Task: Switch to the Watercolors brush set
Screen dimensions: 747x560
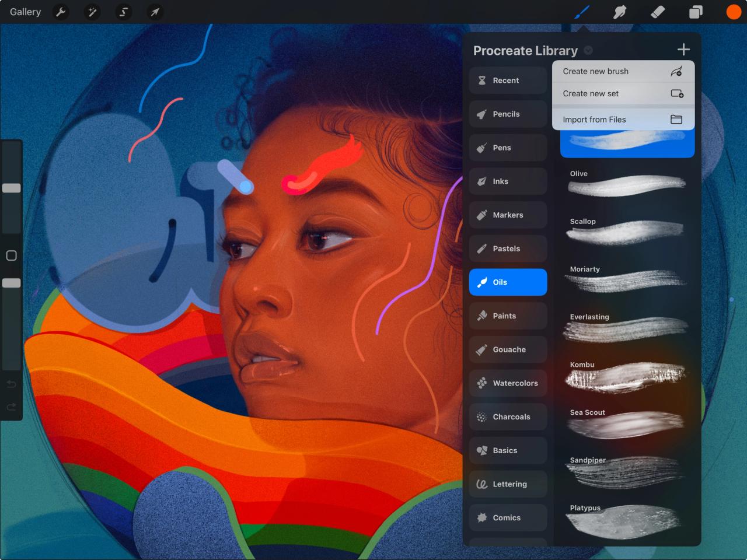Action: pyautogui.click(x=507, y=383)
